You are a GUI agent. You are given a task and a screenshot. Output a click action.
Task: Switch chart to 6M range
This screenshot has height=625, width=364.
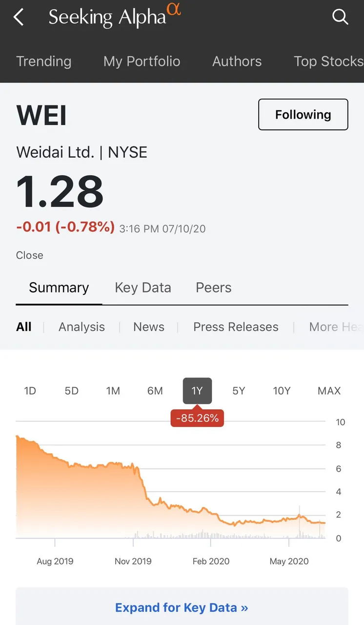pyautogui.click(x=155, y=391)
